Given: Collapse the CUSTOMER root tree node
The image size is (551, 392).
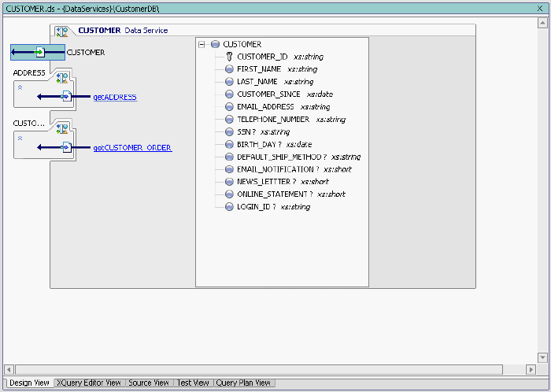Looking at the screenshot, I should [x=202, y=44].
